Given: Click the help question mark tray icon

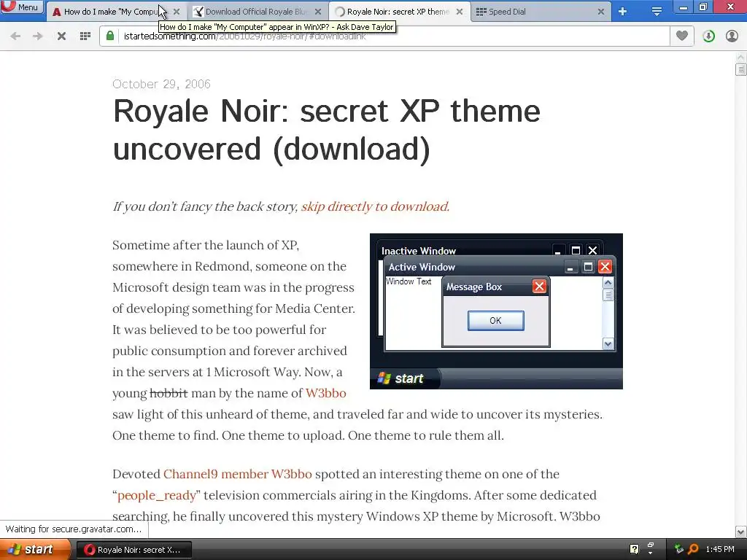Looking at the screenshot, I should click(634, 549).
